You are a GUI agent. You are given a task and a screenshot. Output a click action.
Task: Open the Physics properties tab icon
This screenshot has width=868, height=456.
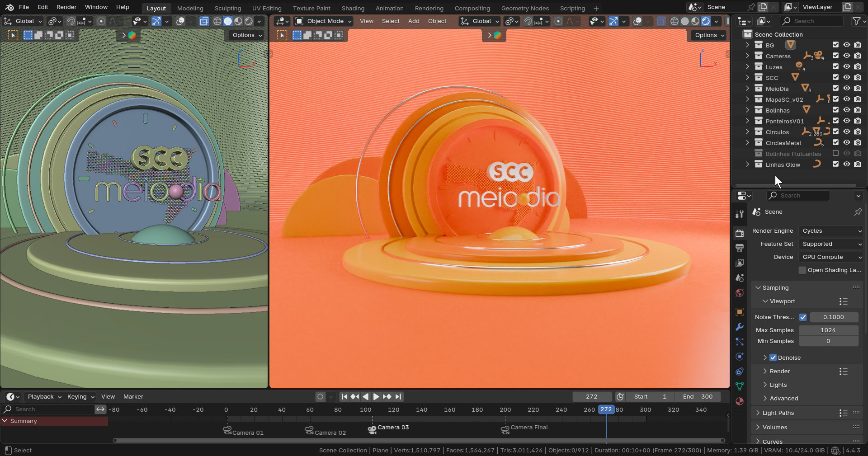tap(740, 357)
